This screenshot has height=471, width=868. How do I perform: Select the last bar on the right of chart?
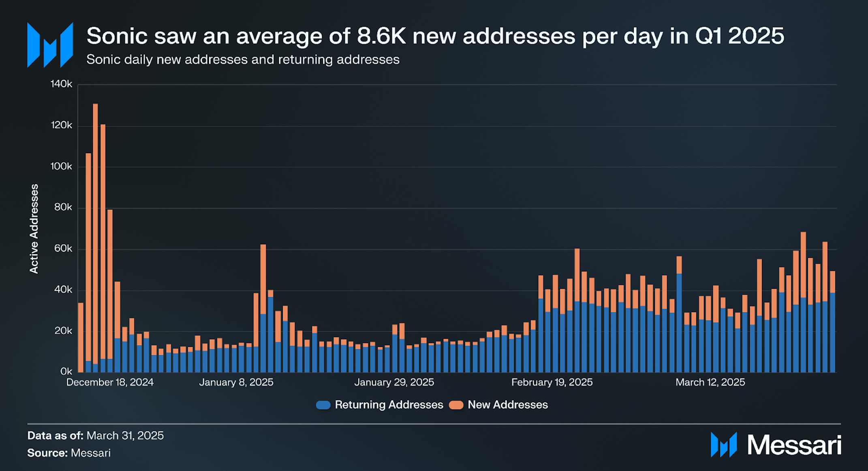(x=832, y=321)
